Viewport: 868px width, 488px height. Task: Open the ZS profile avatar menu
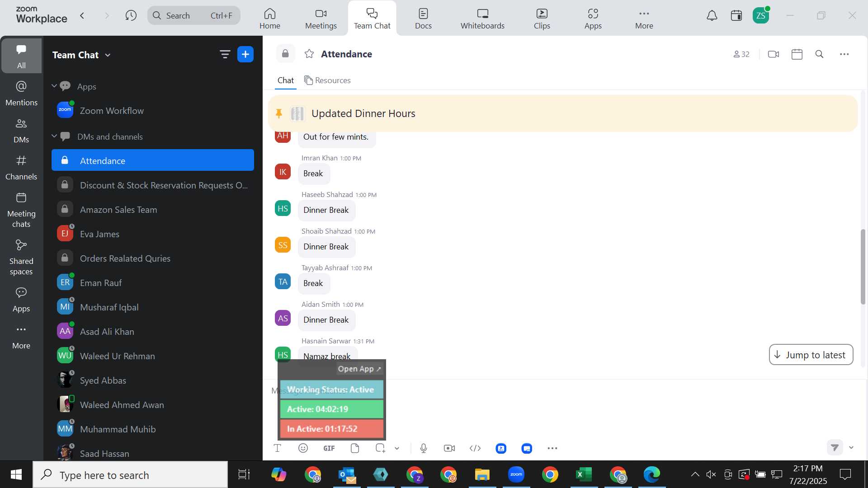[761, 16]
